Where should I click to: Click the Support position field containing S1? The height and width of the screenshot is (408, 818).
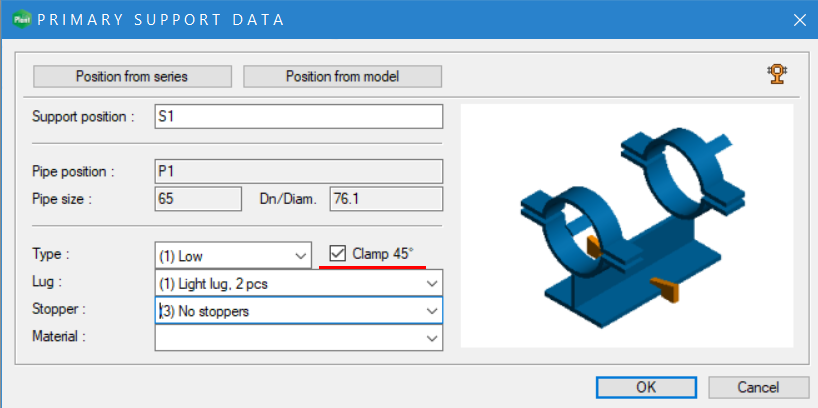click(x=298, y=117)
